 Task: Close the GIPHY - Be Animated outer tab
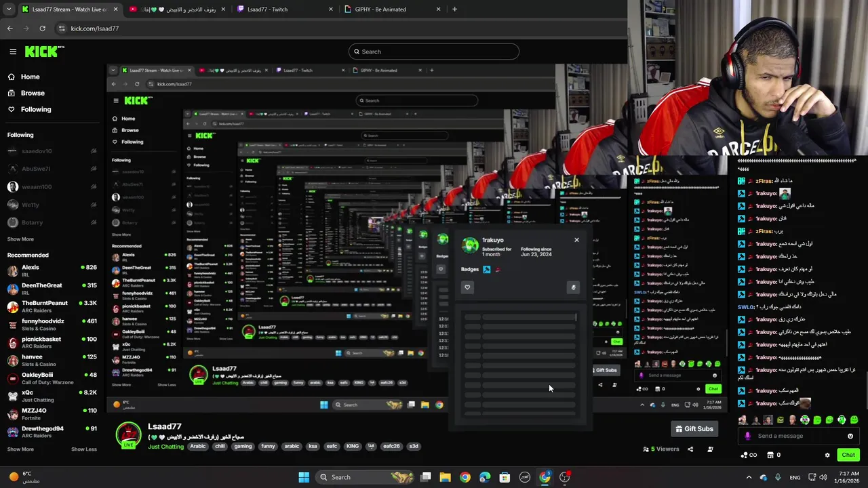(x=438, y=9)
